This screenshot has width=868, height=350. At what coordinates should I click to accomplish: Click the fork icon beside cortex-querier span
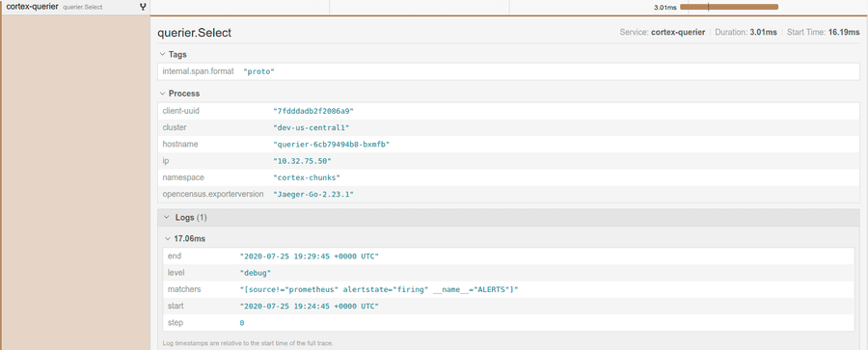143,7
